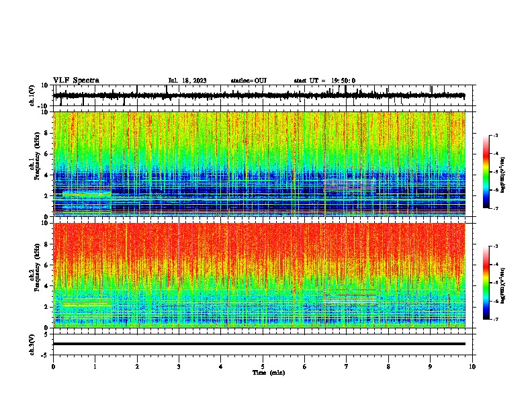Click time axis tick label "4"
The height and width of the screenshot is (411, 532).
click(x=221, y=367)
